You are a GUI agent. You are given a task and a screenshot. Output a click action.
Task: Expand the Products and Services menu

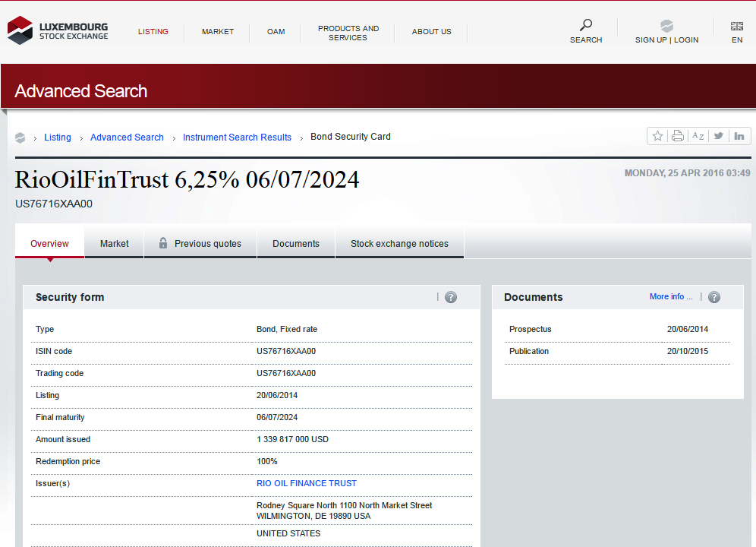pyautogui.click(x=348, y=33)
